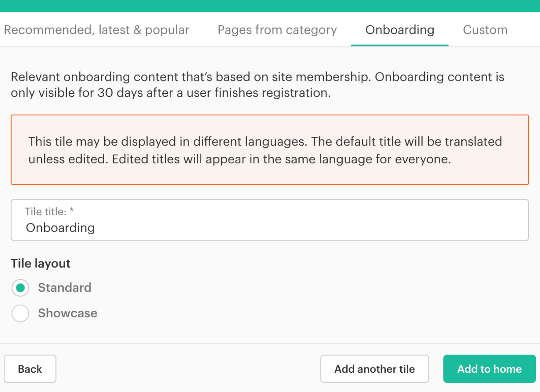The height and width of the screenshot is (392, 540).
Task: Click the required asterisk beside Tile title
Action: click(x=72, y=211)
